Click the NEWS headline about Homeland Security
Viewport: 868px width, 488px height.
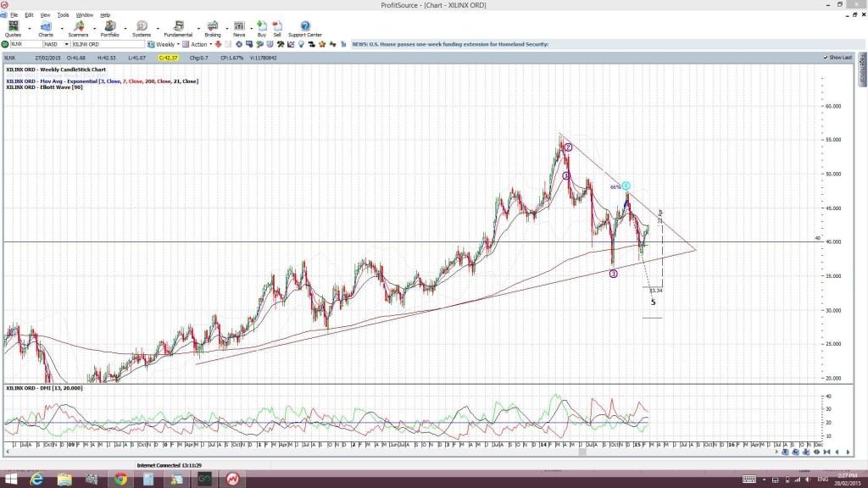(x=450, y=44)
